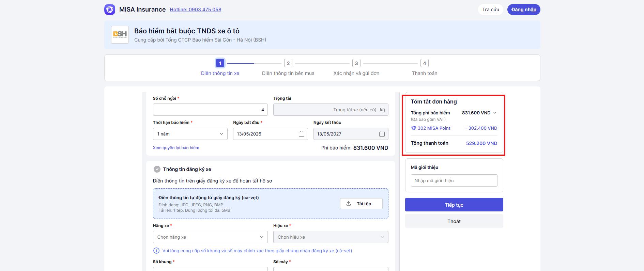
Task: Open the Chọn hiệu xe dropdown
Action: pos(331,237)
